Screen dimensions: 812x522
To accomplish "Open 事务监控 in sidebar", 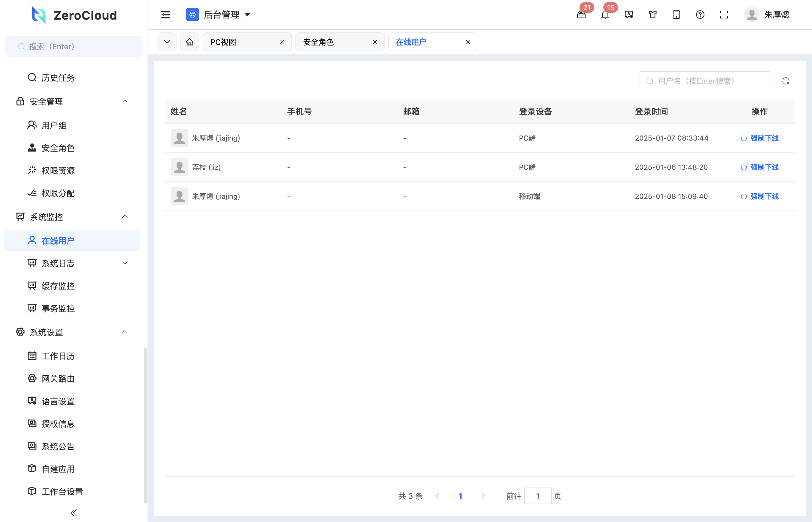I will click(72, 309).
